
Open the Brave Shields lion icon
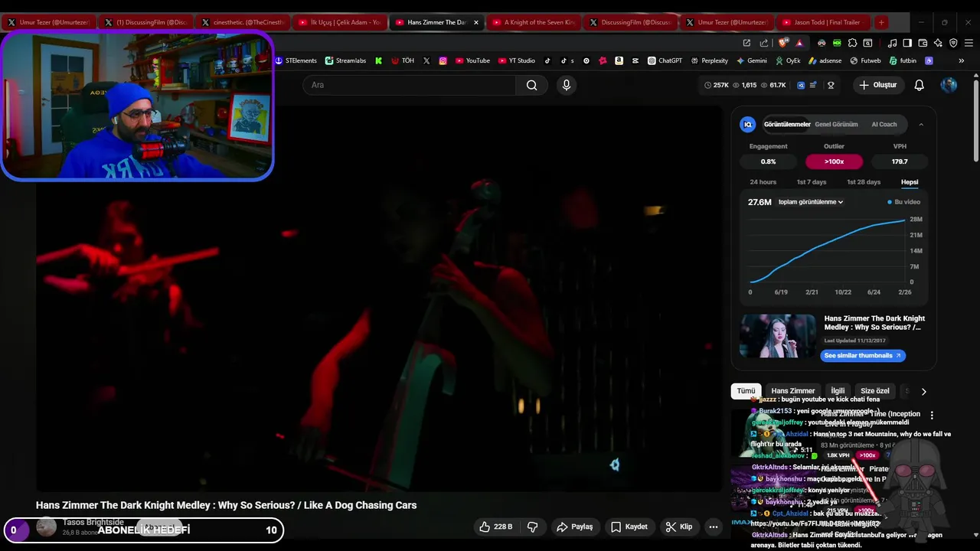coord(782,43)
